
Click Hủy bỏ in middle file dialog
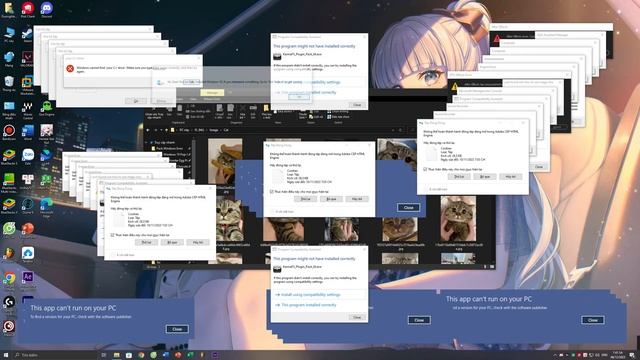[x=357, y=199]
